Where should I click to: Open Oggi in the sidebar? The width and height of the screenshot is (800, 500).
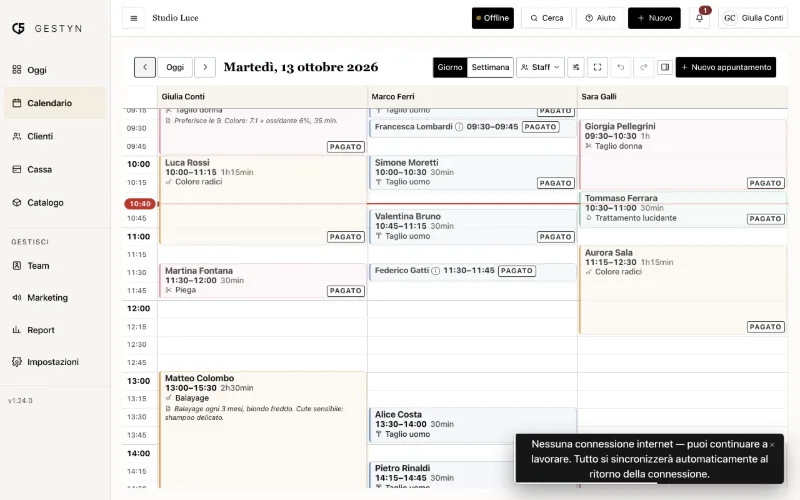coord(55,70)
